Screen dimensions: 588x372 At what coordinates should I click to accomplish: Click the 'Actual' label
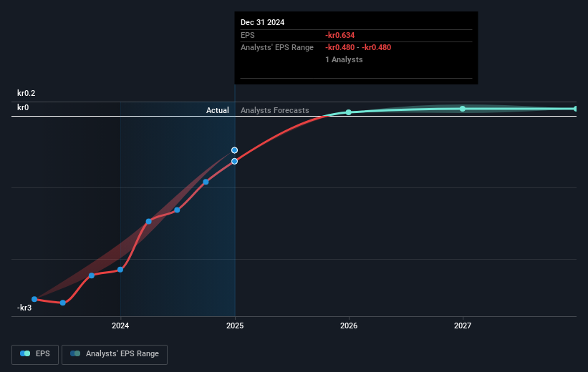coord(218,110)
